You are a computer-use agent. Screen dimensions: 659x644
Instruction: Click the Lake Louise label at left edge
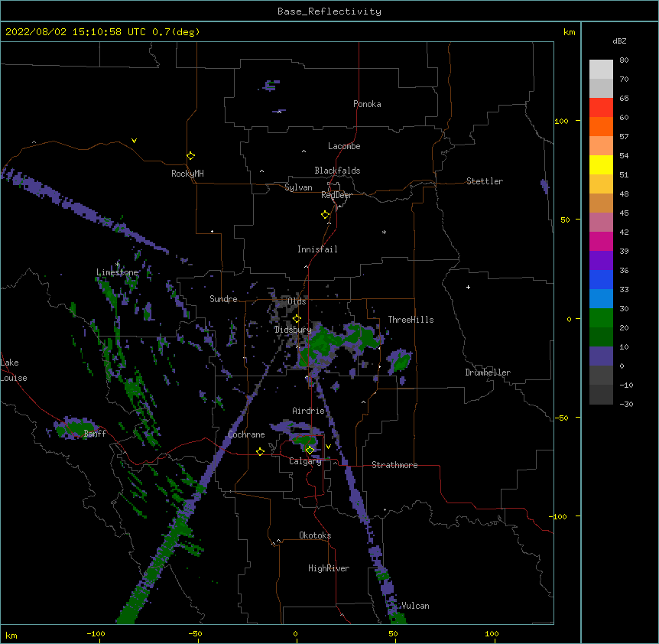click(14, 370)
